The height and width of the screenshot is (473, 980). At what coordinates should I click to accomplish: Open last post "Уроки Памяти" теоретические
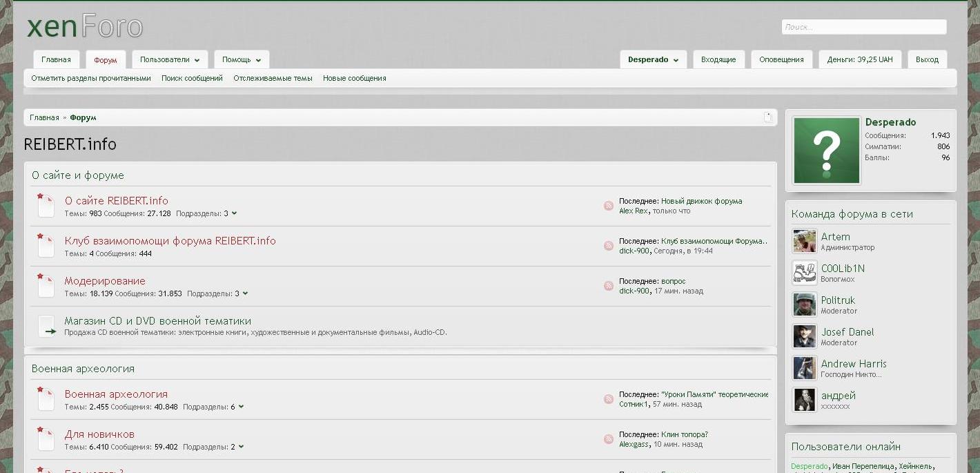[x=715, y=395]
